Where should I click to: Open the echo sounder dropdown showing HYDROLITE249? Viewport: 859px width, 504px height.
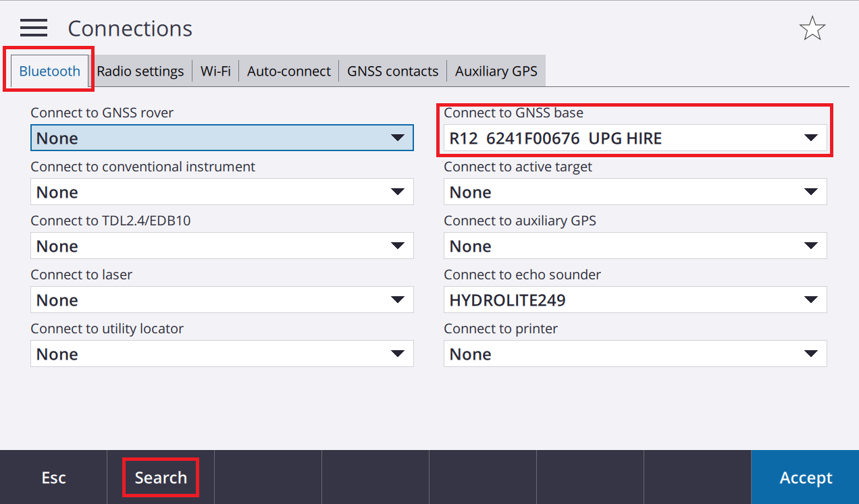pyautogui.click(x=635, y=300)
